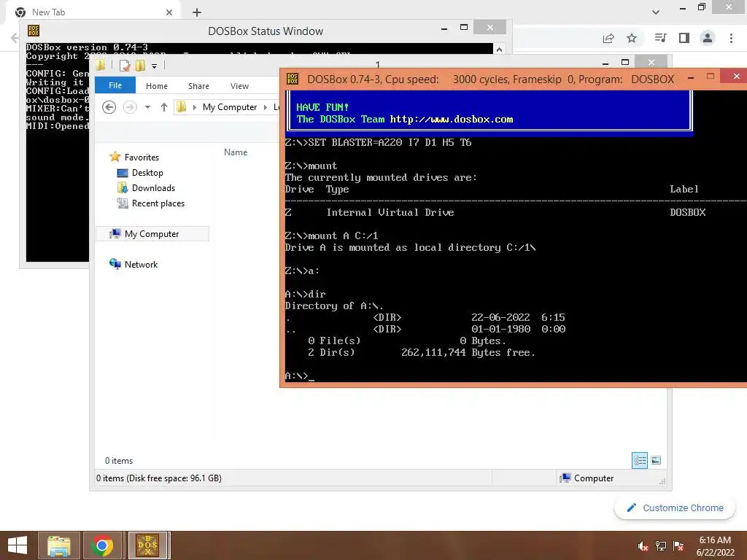Image resolution: width=747 pixels, height=560 pixels.
Task: Show the taskbar clock and date
Action: pos(715,546)
